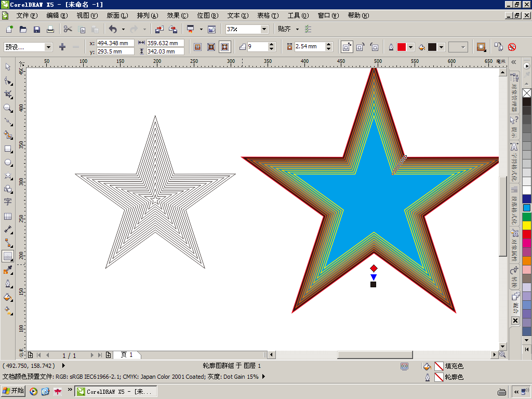The width and height of the screenshot is (532, 399).
Task: Open the contour outline color dropdown
Action: [410, 47]
